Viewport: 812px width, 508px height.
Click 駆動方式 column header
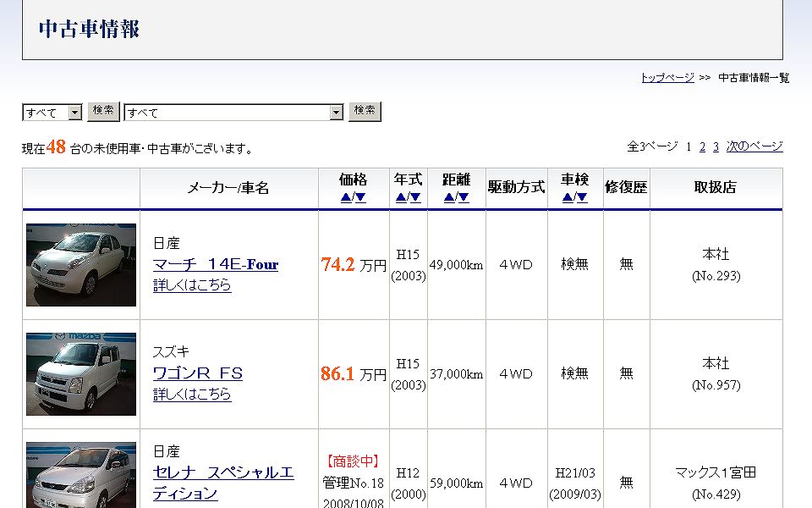516,188
